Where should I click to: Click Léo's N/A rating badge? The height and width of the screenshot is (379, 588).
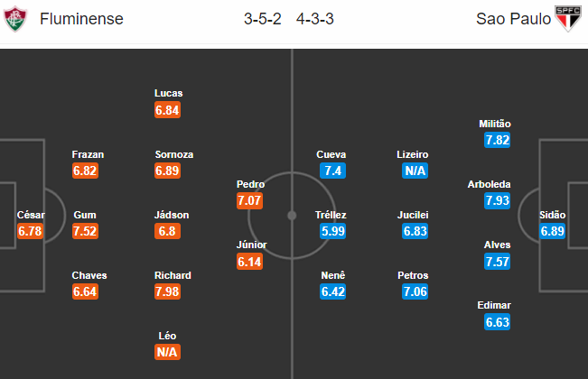167,352
